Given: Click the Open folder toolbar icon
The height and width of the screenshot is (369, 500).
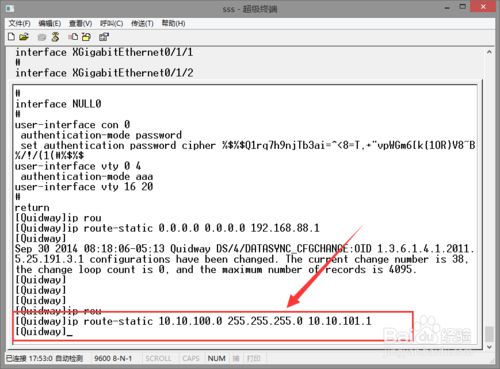Looking at the screenshot, I should pyautogui.click(x=24, y=37).
